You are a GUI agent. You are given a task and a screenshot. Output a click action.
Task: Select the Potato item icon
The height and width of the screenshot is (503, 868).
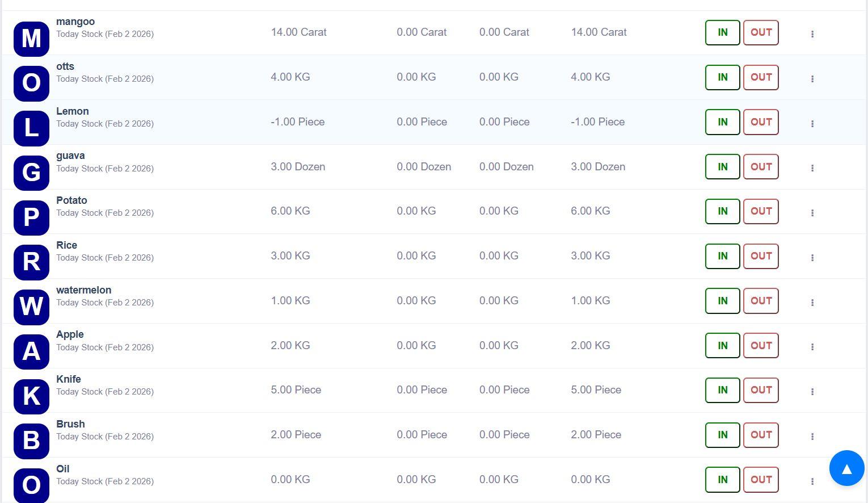pos(31,218)
